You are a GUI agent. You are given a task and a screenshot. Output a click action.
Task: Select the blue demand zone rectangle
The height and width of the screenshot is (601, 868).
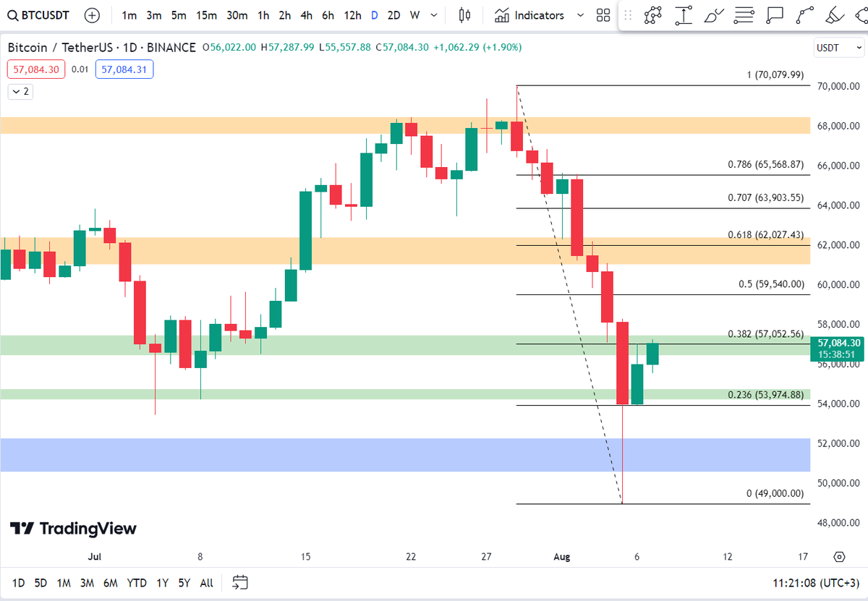(405, 455)
